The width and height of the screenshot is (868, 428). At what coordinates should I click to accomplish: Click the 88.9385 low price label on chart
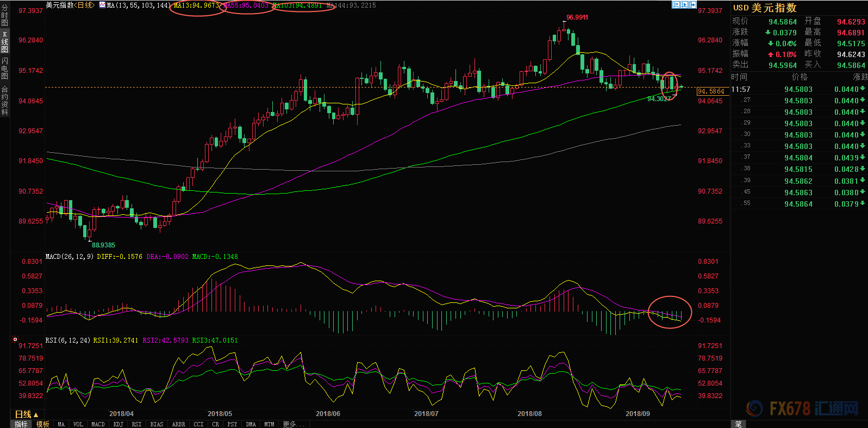[x=103, y=245]
